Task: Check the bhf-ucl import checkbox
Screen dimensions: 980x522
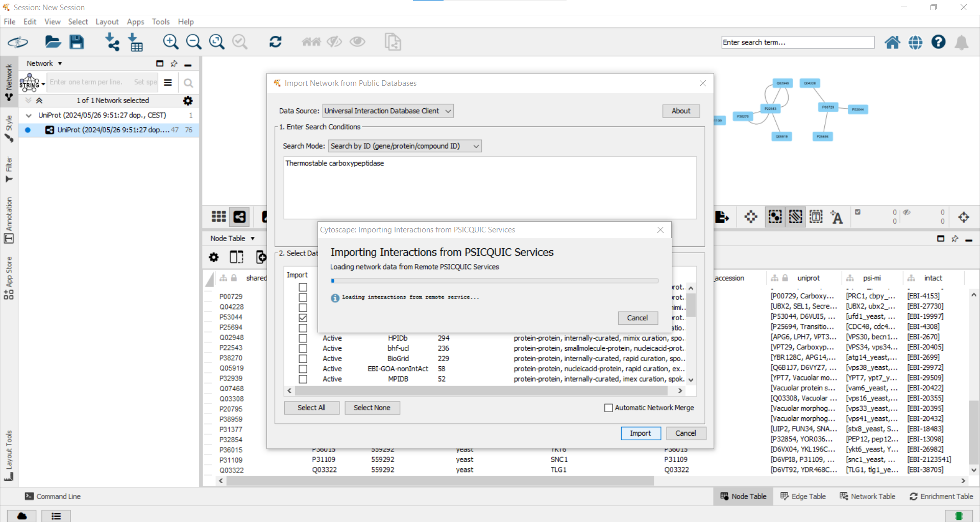Action: tap(303, 348)
